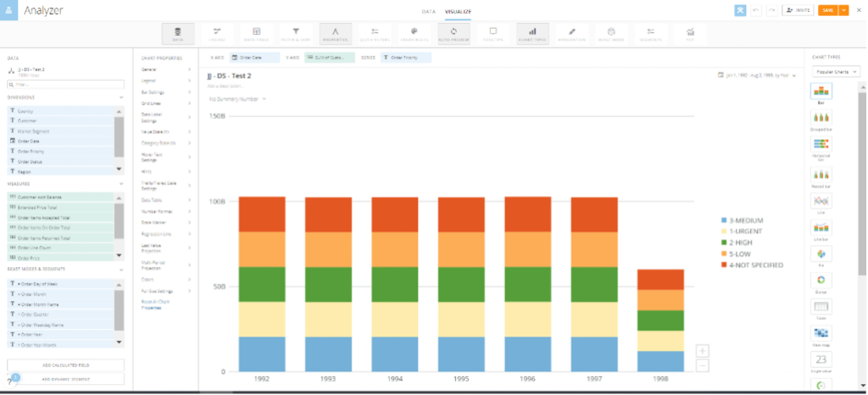868x395 pixels.
Task: Click Reset All Chart Properties link
Action: 156,304
